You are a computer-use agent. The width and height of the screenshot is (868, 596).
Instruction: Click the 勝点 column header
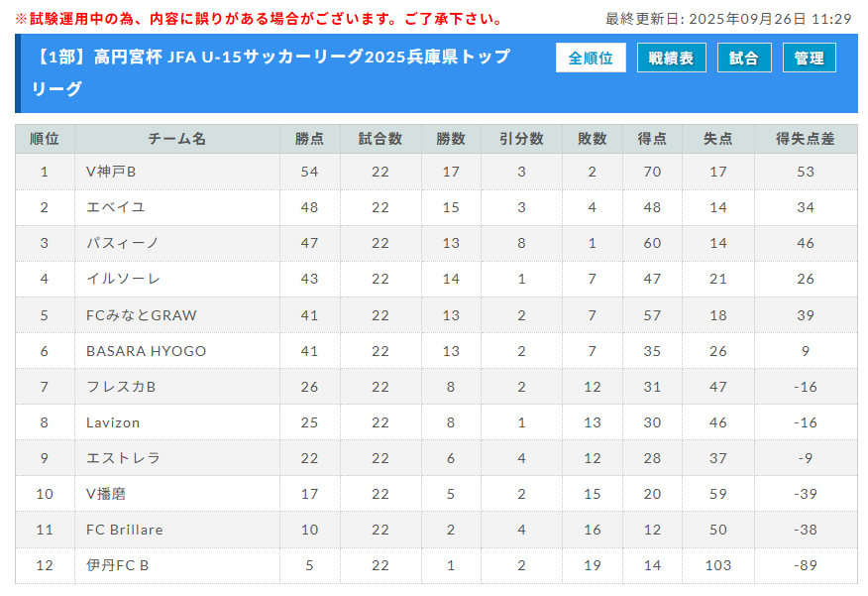click(309, 139)
